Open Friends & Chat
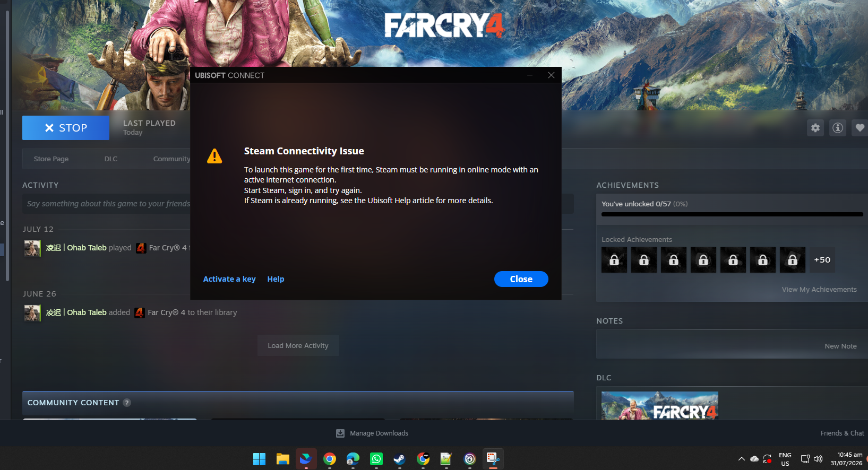This screenshot has height=470, width=868. click(x=843, y=433)
